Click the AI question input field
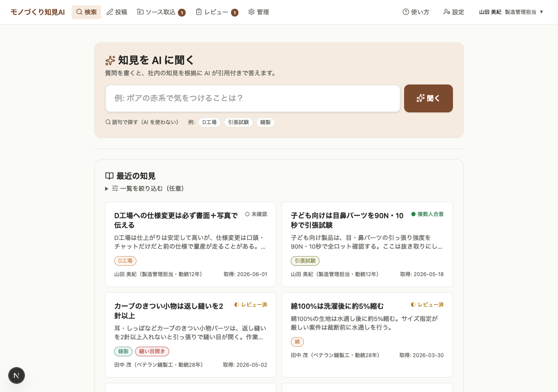 [253, 98]
